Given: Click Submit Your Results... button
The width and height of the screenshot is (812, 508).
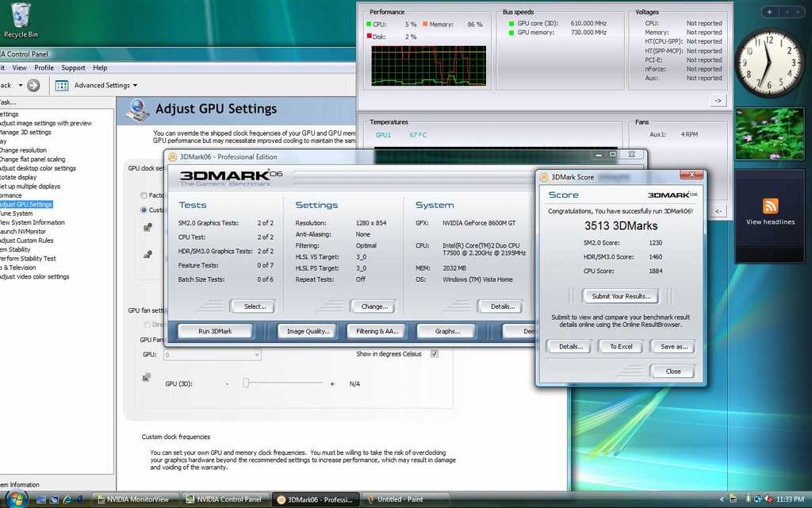Looking at the screenshot, I should 620,297.
